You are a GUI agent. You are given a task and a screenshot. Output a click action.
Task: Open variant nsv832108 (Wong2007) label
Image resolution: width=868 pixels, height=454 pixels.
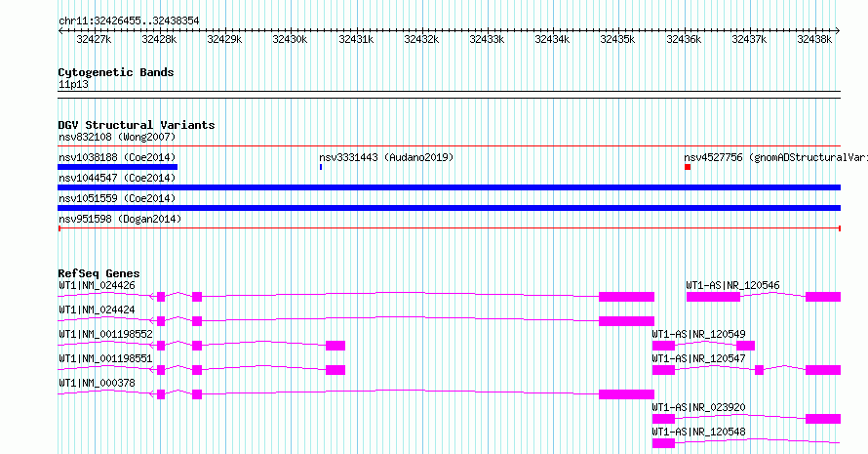117,137
